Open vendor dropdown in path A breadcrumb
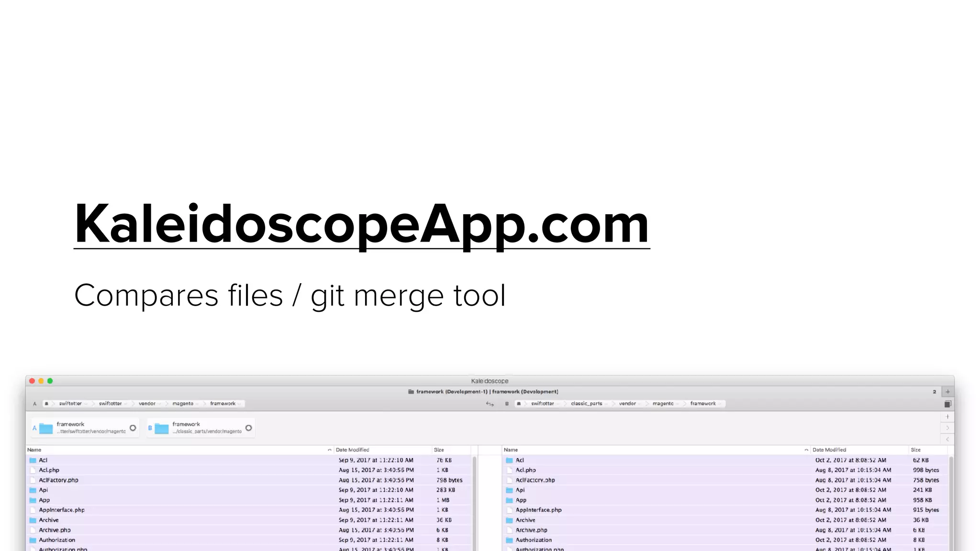The height and width of the screenshot is (551, 980). pos(150,404)
